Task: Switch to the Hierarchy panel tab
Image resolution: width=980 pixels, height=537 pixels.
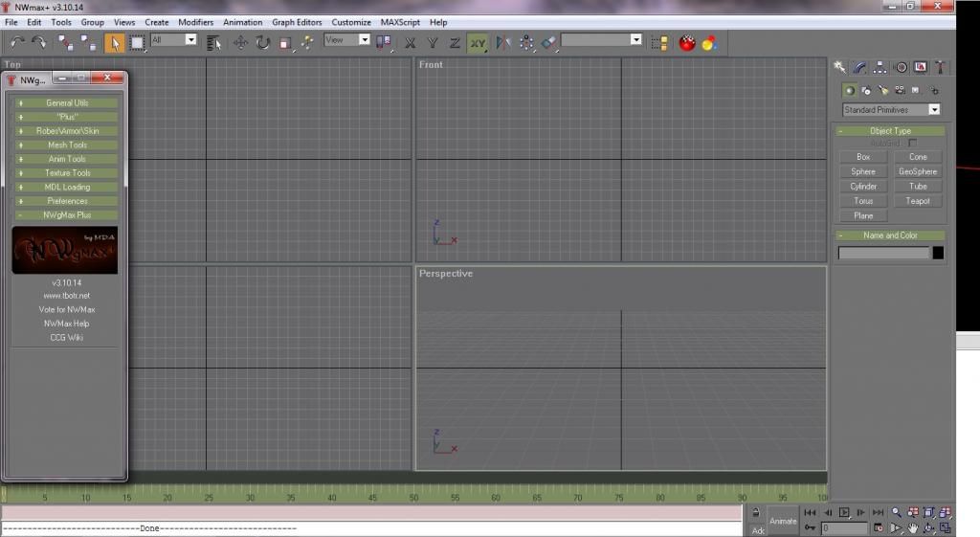Action: point(880,67)
